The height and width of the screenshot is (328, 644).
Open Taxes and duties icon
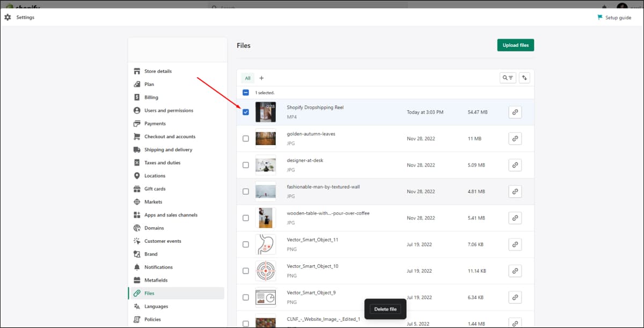pos(137,162)
